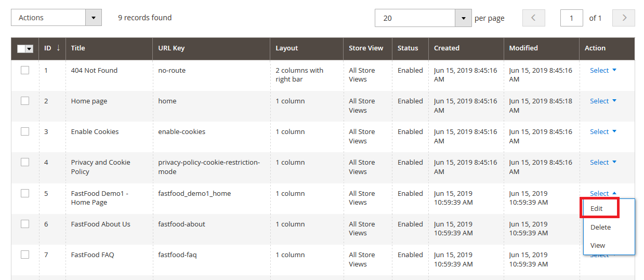Tick the Home page row checkbox
644x280 pixels.
[x=25, y=101]
